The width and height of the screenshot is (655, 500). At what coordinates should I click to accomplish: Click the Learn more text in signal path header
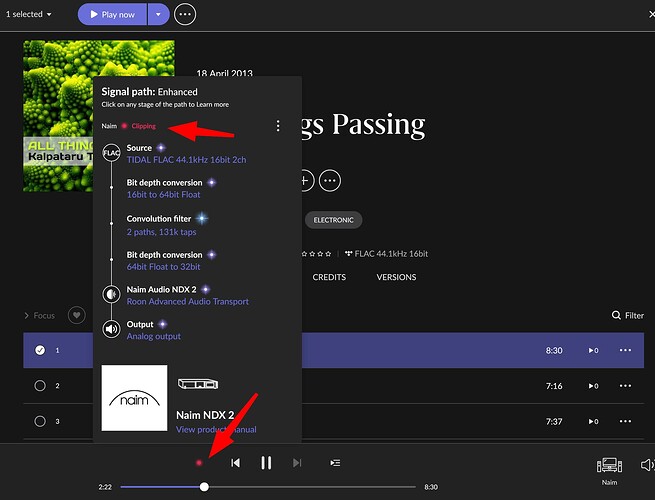coord(213,104)
